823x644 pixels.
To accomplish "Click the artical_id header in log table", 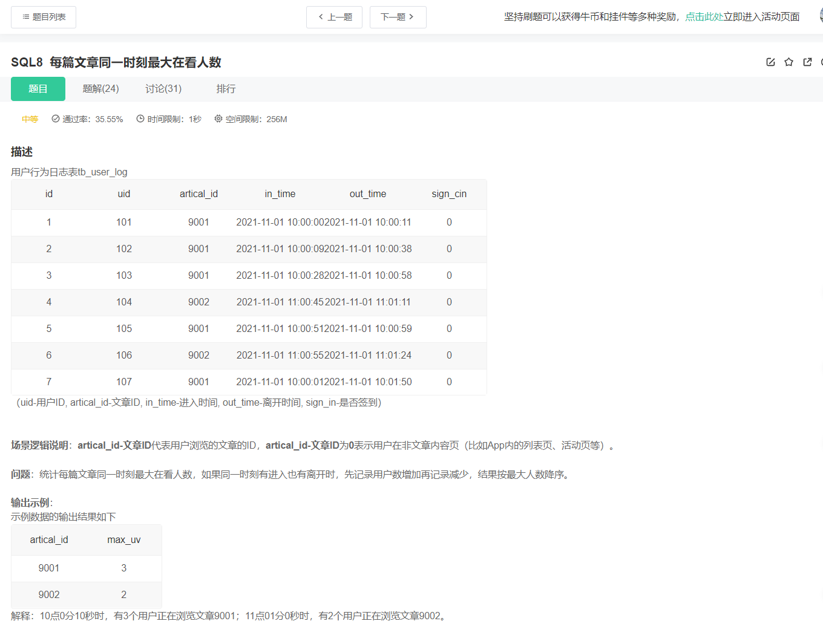I will [198, 194].
